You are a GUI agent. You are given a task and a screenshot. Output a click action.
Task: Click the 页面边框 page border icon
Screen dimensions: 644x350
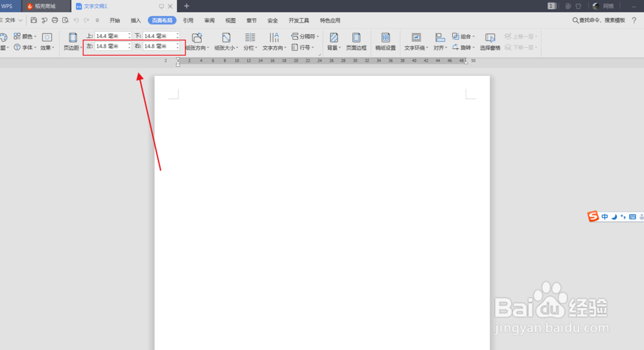coord(356,38)
